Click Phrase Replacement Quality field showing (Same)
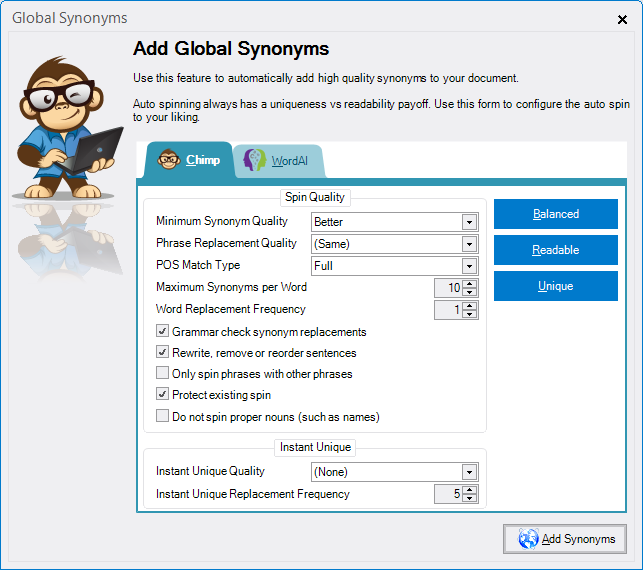The image size is (643, 570). (394, 244)
